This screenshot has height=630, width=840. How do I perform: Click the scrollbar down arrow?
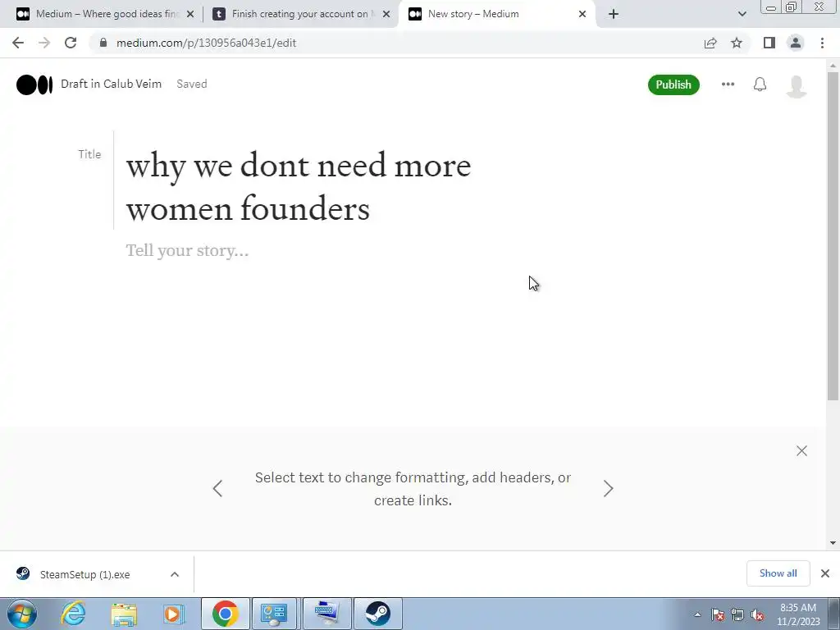coord(833,543)
